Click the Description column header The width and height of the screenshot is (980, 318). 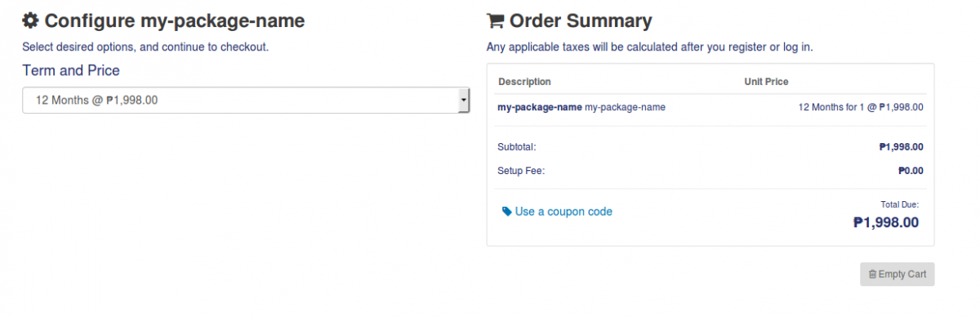(524, 82)
